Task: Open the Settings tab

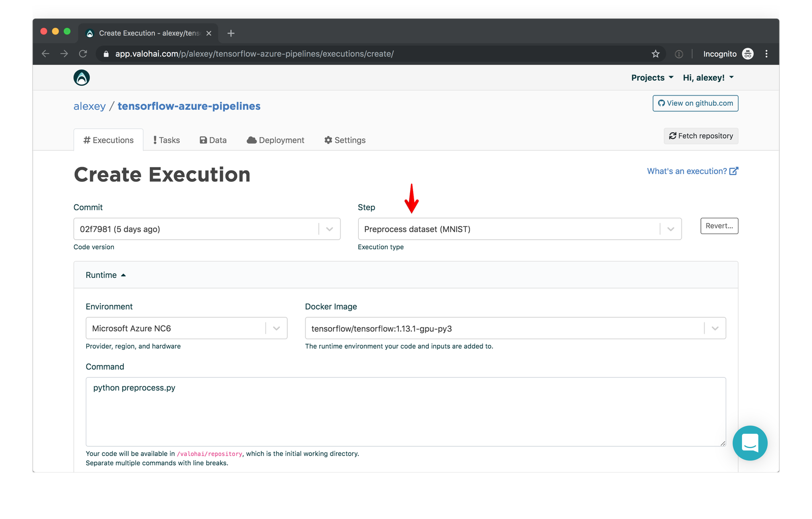Action: coord(345,140)
